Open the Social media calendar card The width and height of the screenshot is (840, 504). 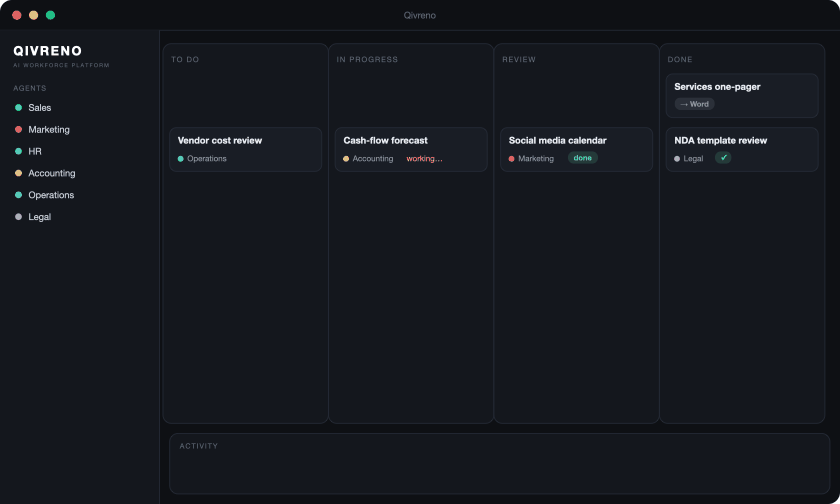point(576,149)
